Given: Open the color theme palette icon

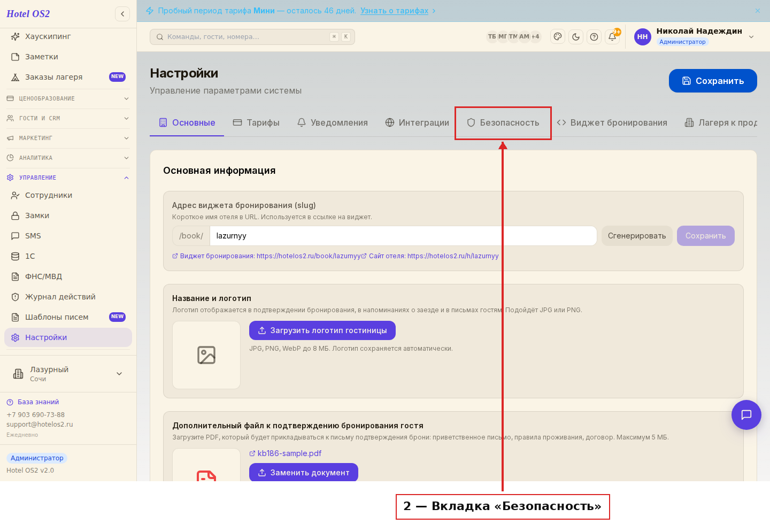Looking at the screenshot, I should [558, 37].
